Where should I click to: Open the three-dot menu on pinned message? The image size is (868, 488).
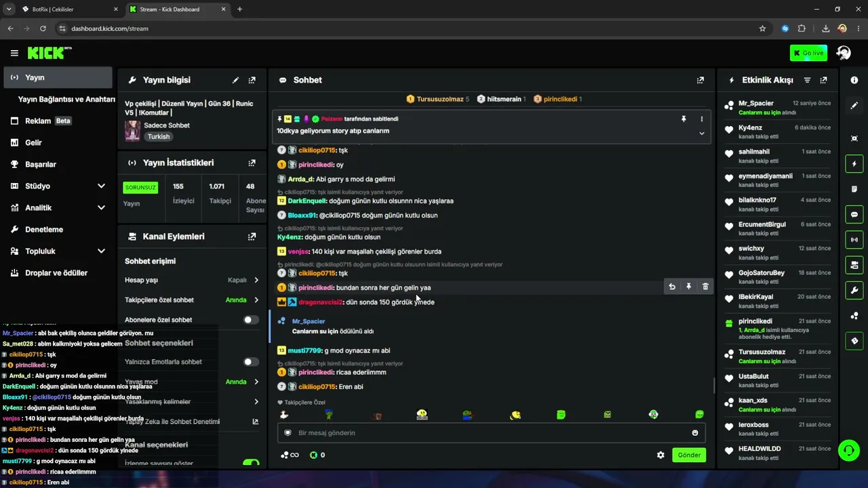click(x=702, y=119)
